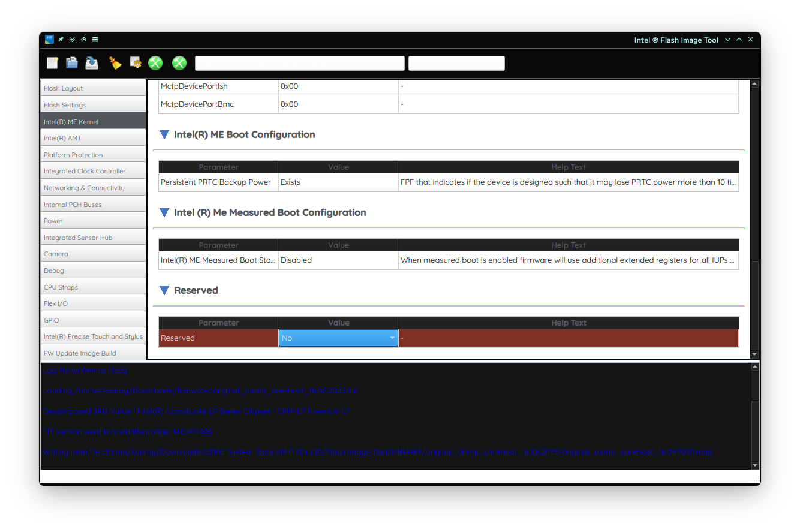
Task: Select the FW Update Image Build tab
Action: [93, 353]
